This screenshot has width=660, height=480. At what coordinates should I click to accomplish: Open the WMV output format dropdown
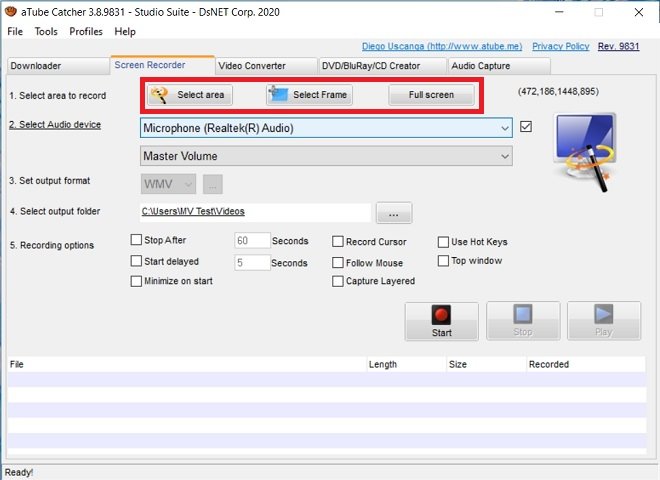(x=168, y=184)
